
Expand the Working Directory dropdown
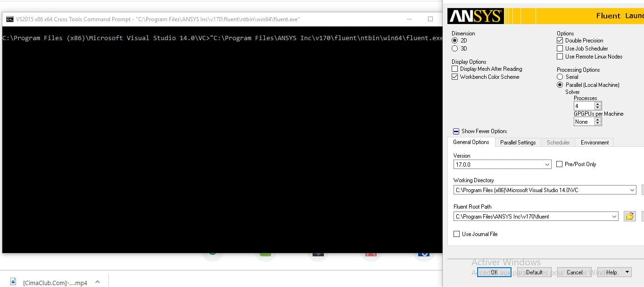[632, 190]
